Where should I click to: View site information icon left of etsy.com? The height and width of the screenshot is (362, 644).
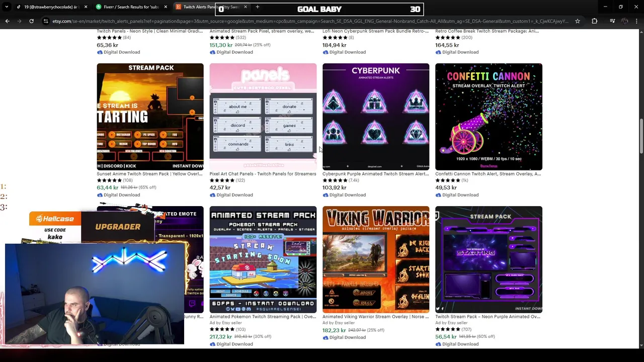(x=46, y=21)
